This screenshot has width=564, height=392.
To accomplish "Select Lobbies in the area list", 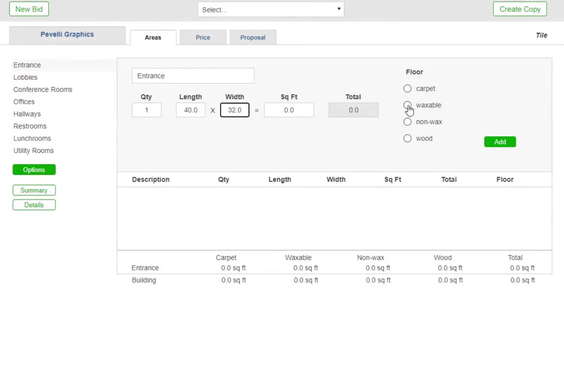I will 25,77.
